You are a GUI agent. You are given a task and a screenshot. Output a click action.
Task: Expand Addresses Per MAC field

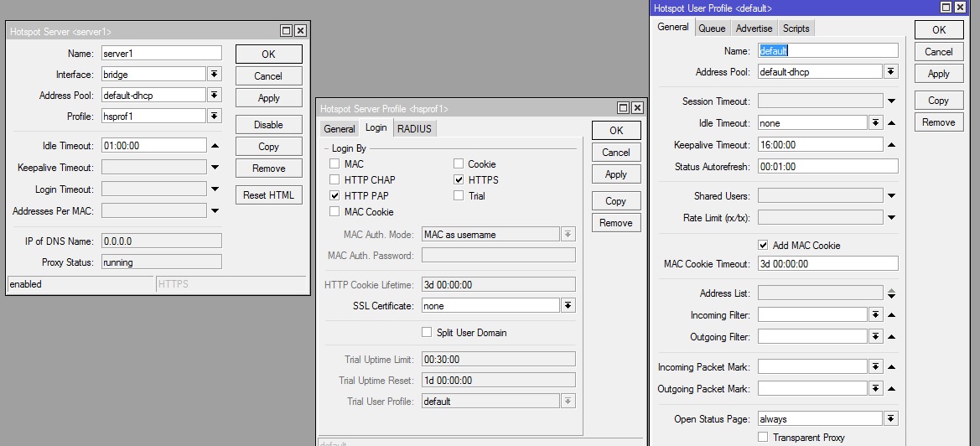point(215,211)
